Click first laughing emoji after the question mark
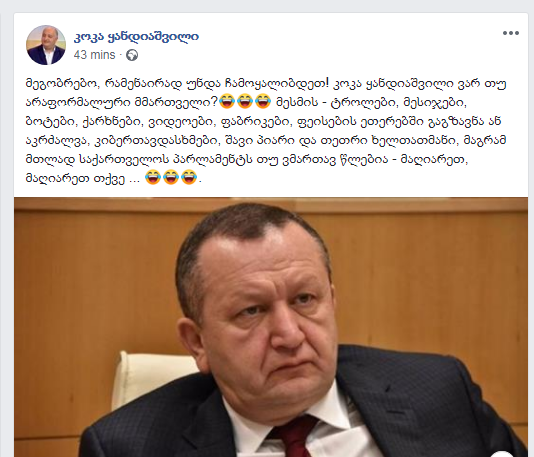 coord(227,102)
